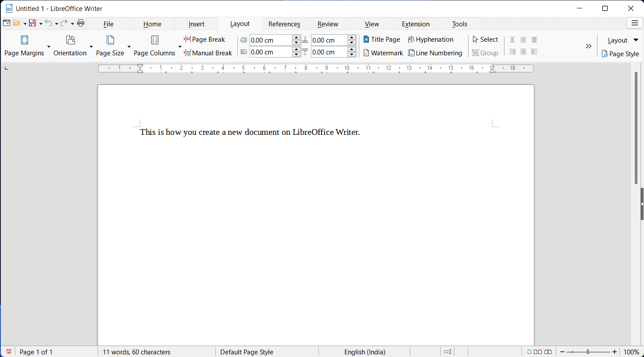Switch to book view
The image size is (644, 357).
548,352
